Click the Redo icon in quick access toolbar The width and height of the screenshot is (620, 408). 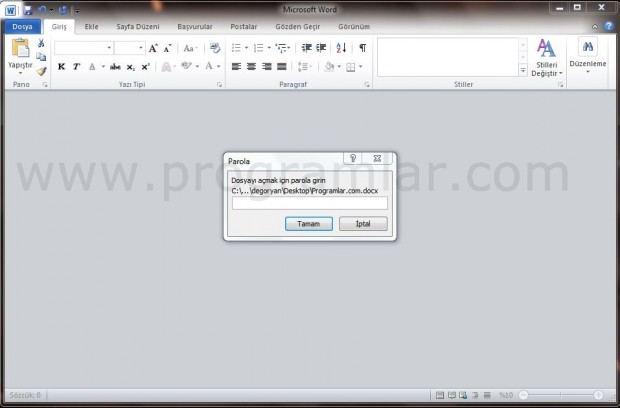63,10
